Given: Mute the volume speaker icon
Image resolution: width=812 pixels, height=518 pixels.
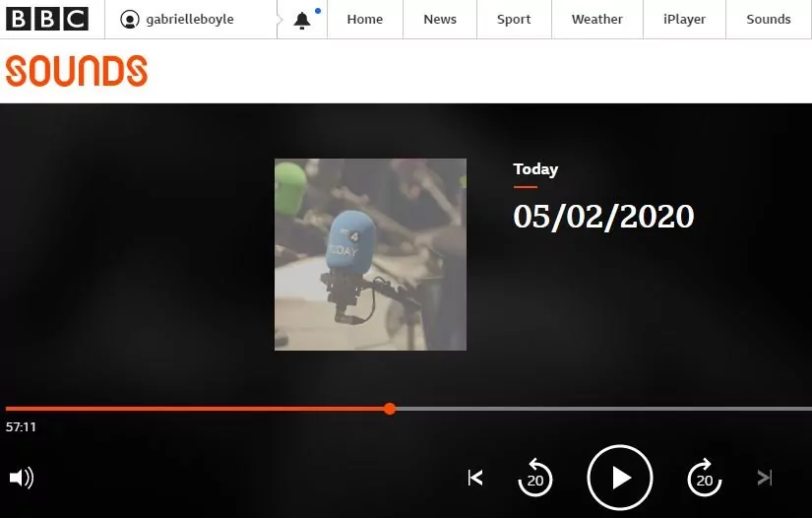Looking at the screenshot, I should (x=21, y=479).
